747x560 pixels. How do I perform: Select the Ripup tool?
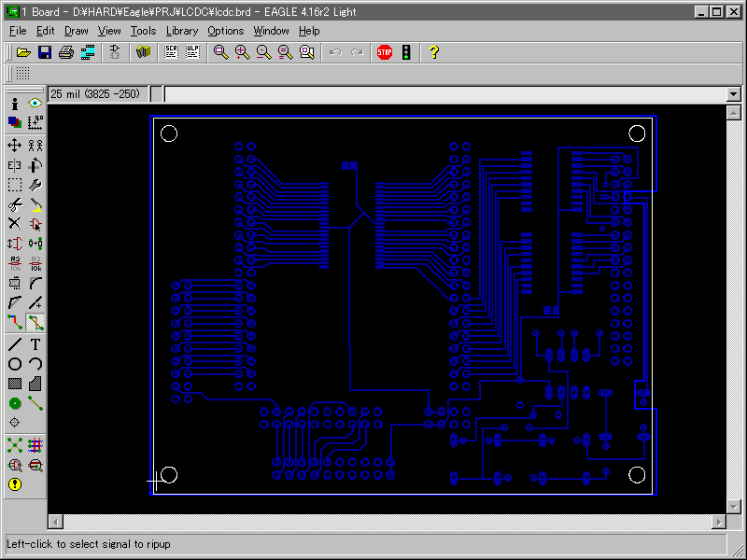click(x=35, y=322)
